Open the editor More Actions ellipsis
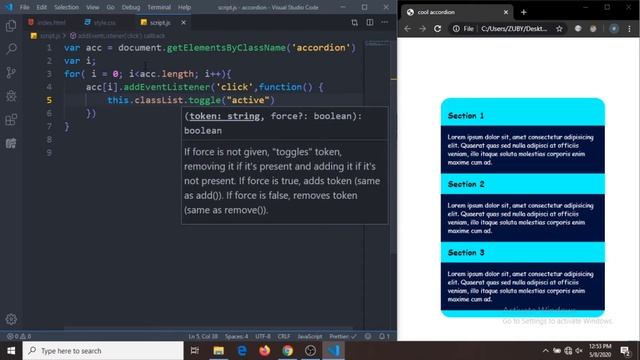The image size is (640, 360). pos(384,22)
